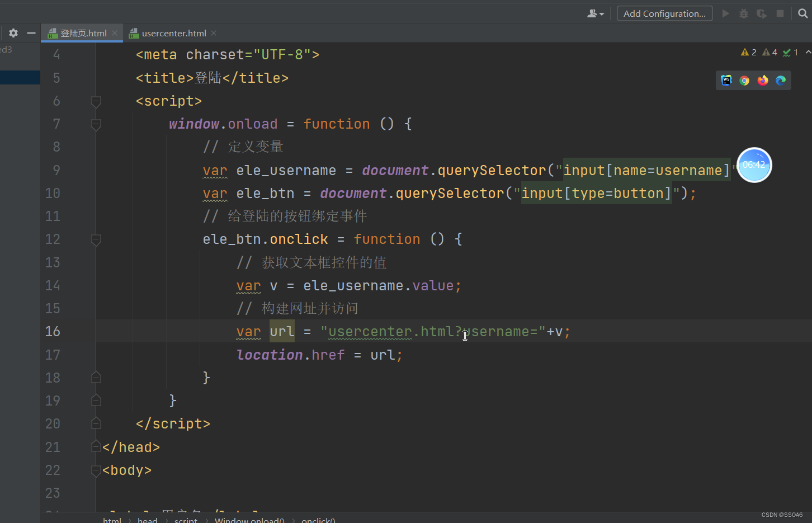Click the highlighted 'url' variable on line 16

282,332
